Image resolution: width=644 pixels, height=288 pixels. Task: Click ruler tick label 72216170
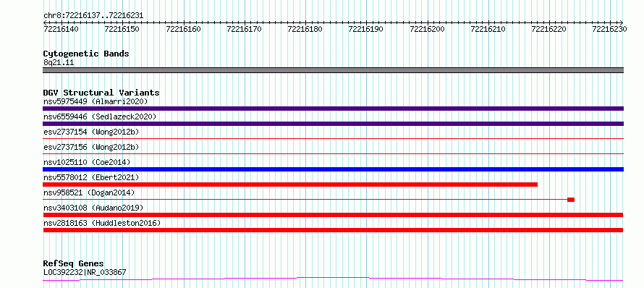click(x=244, y=29)
